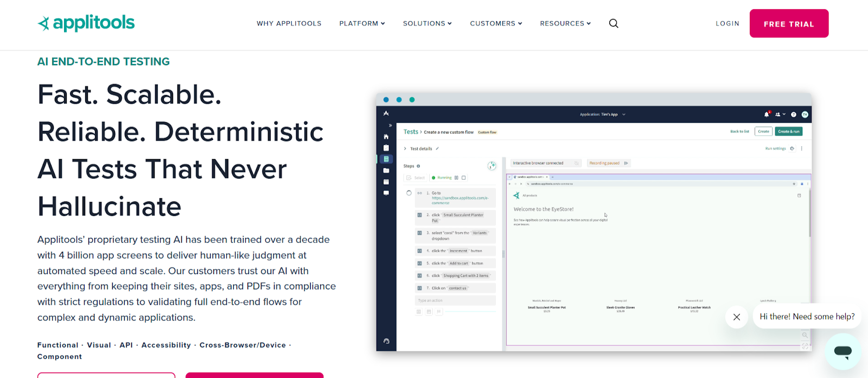Dismiss the 'Need some help' chat prompt
Image resolution: width=868 pixels, height=378 pixels.
tap(737, 317)
